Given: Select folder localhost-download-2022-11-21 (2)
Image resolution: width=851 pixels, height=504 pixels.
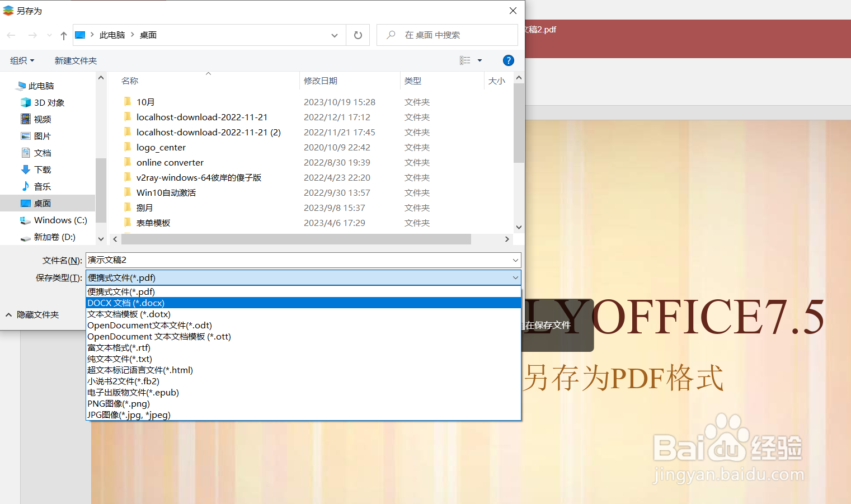Looking at the screenshot, I should (209, 132).
